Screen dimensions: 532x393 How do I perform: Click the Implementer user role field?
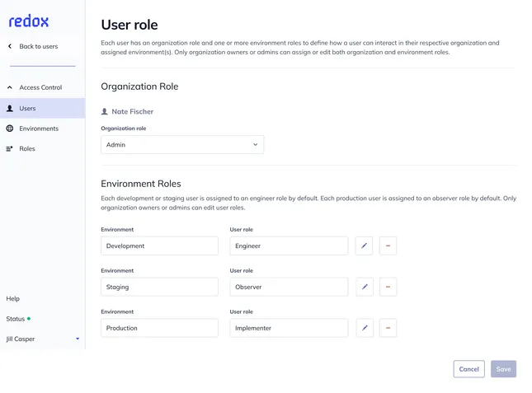[x=289, y=328]
